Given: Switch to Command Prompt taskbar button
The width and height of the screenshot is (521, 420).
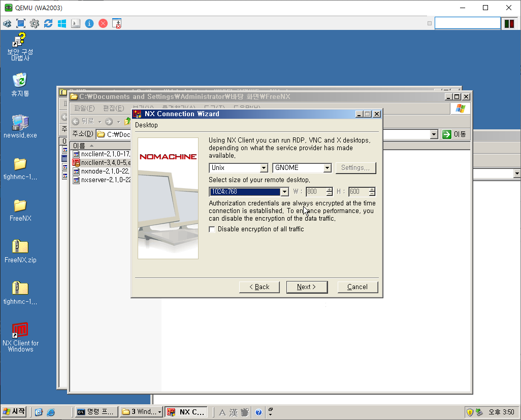Looking at the screenshot, I should coord(96,412).
